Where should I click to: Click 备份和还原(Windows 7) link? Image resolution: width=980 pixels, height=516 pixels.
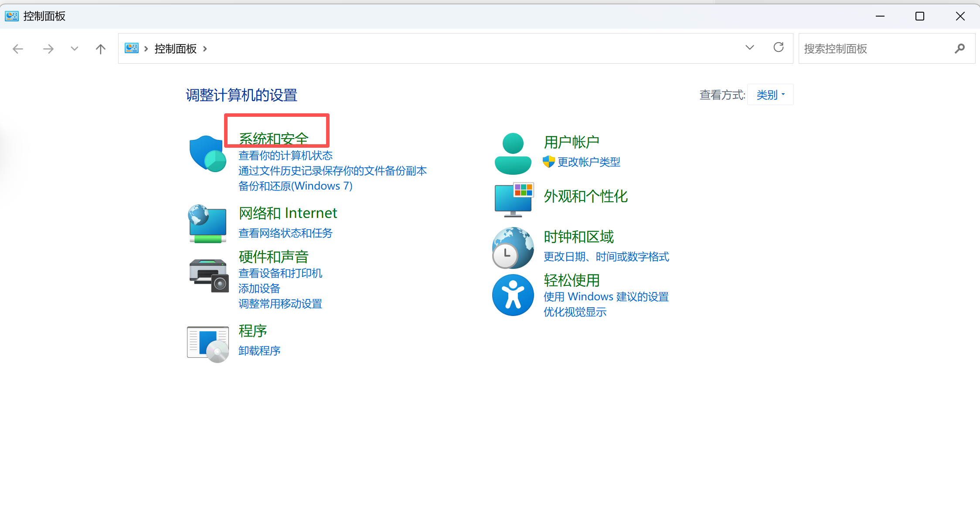(295, 186)
